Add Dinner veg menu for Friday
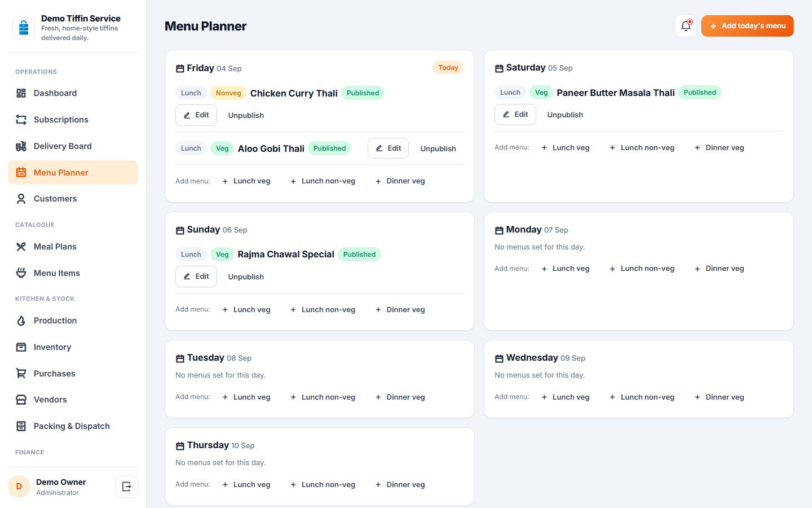 pyautogui.click(x=400, y=181)
